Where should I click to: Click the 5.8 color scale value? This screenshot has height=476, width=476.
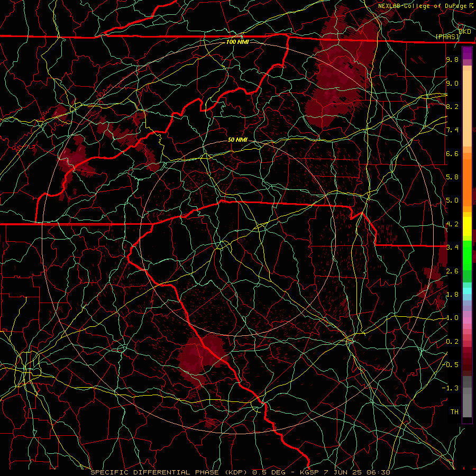pos(452,177)
